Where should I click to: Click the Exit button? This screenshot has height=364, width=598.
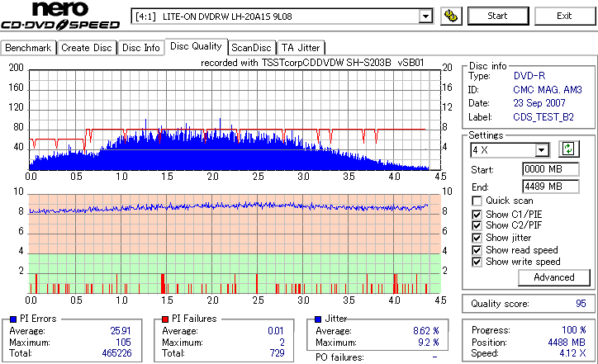click(x=564, y=16)
